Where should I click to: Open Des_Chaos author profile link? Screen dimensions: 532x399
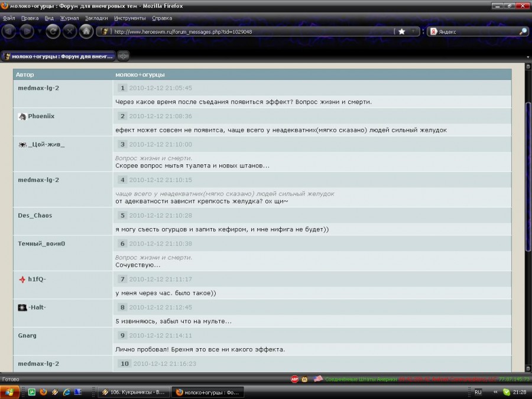click(35, 215)
